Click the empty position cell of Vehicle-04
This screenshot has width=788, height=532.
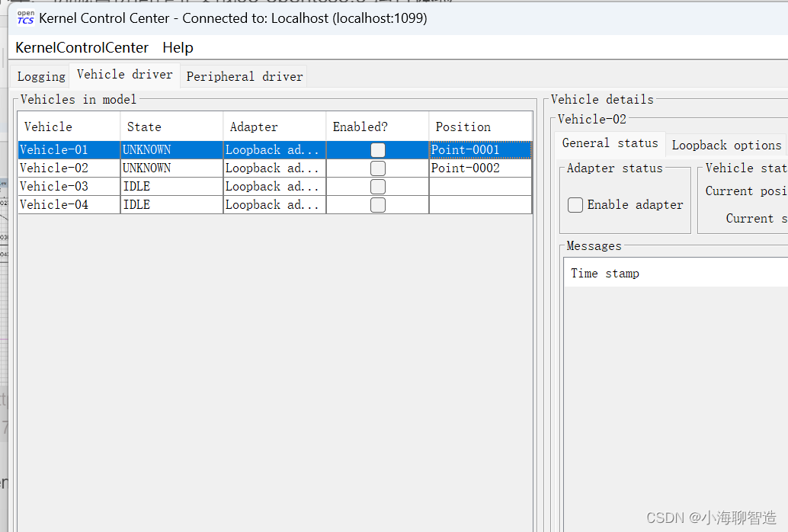480,205
